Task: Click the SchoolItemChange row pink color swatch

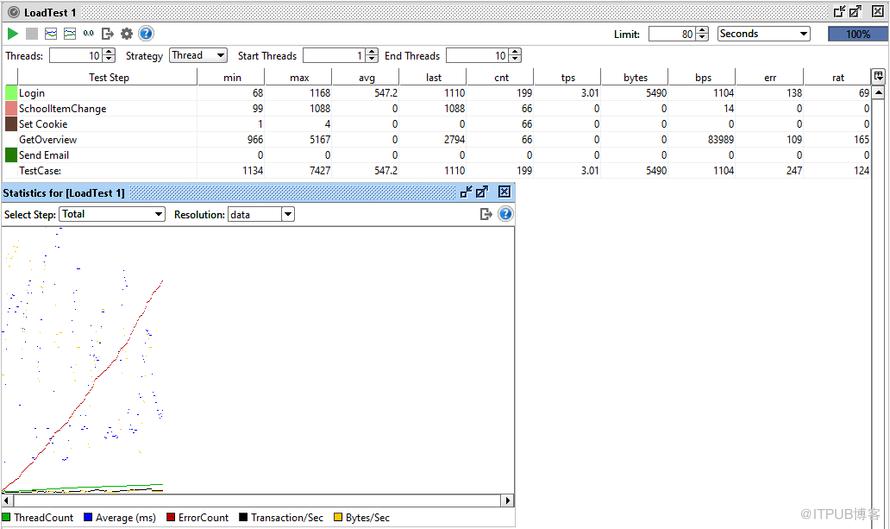Action: pyautogui.click(x=11, y=108)
